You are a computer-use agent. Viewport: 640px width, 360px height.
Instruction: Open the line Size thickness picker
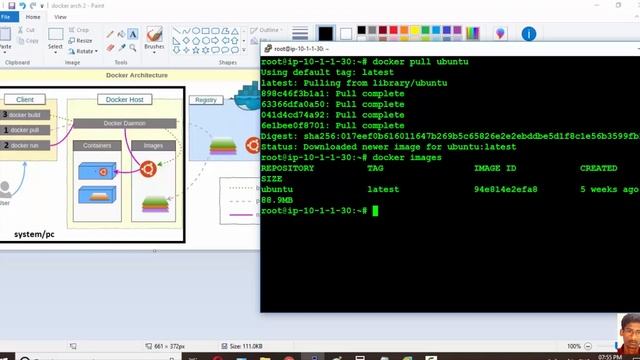(x=300, y=33)
